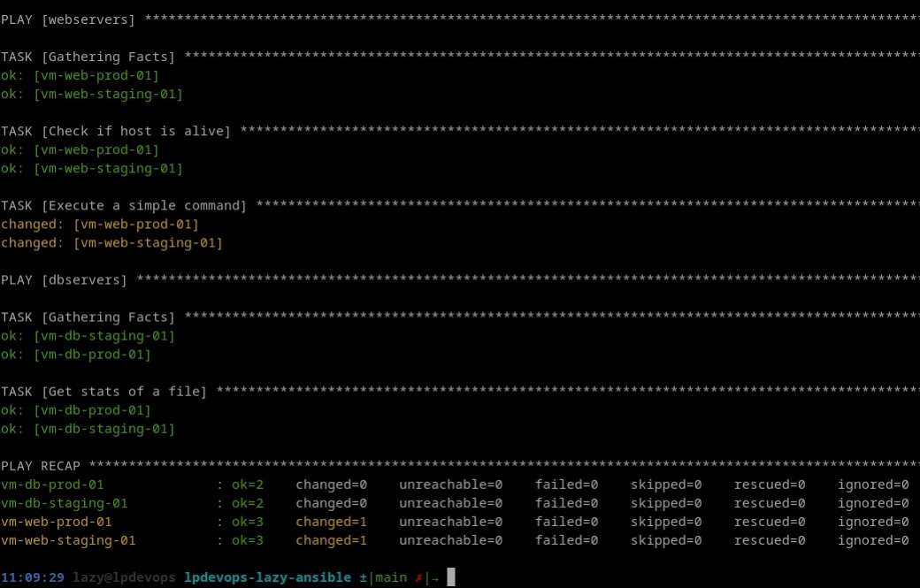This screenshot has height=588, width=920.
Task: Click the changed: [vm-web-staging-01] result line
Action: click(x=112, y=242)
